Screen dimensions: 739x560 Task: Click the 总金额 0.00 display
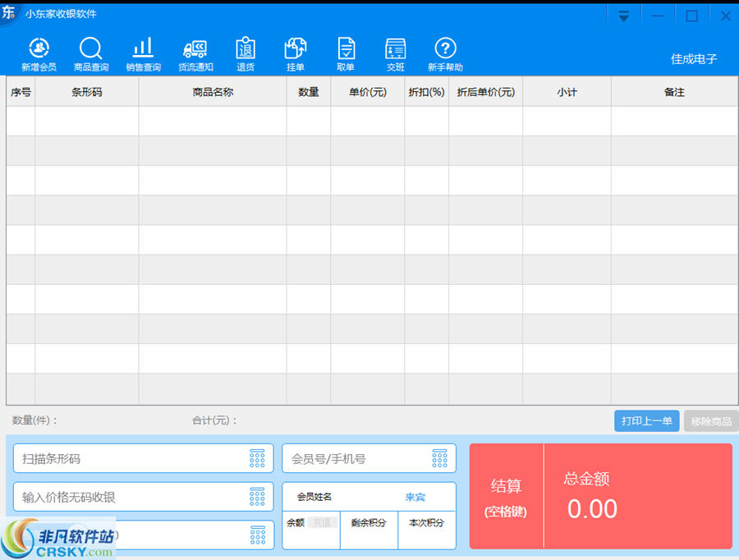pyautogui.click(x=638, y=496)
